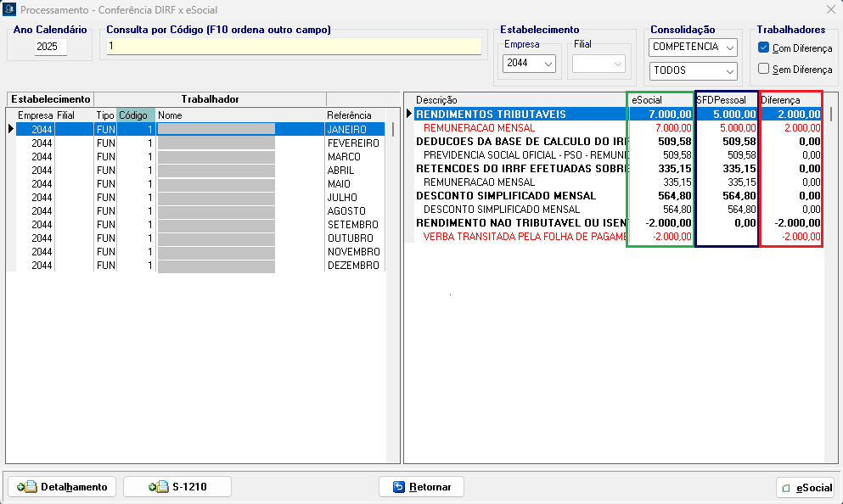Click the Retornar arrow icon
The height and width of the screenshot is (504, 843).
point(399,487)
